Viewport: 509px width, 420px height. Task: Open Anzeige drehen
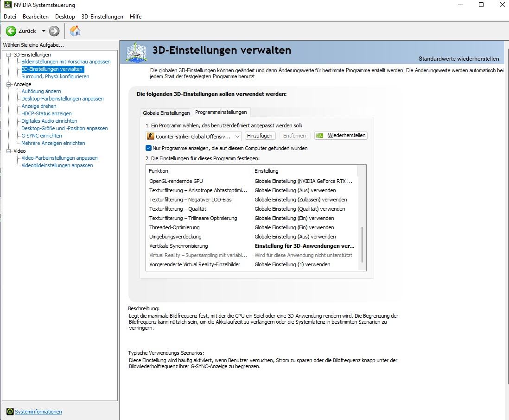[39, 106]
